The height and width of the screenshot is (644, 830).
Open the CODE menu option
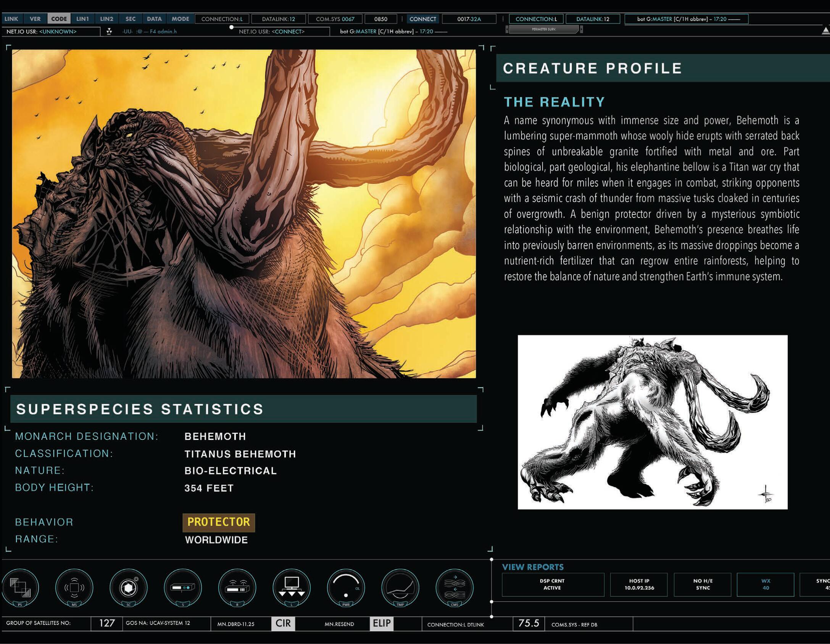click(59, 18)
